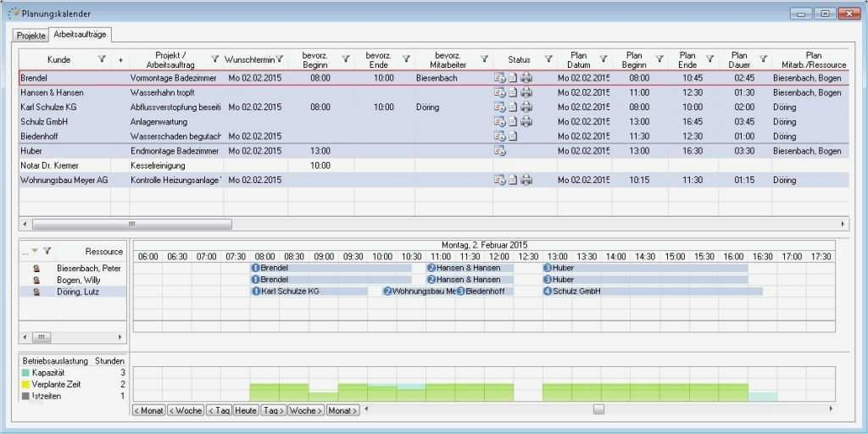Click the printer status icon in Brendel row
This screenshot has height=434, width=868.
(526, 78)
